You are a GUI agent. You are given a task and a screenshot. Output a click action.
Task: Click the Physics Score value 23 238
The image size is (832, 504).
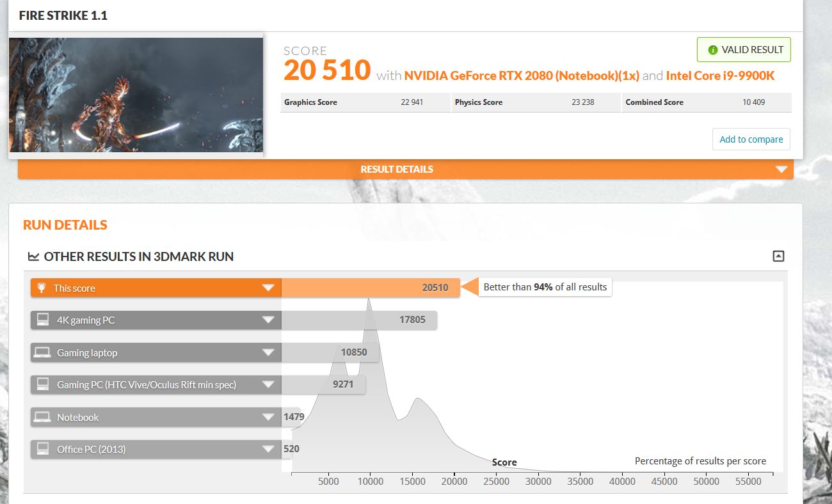(582, 102)
